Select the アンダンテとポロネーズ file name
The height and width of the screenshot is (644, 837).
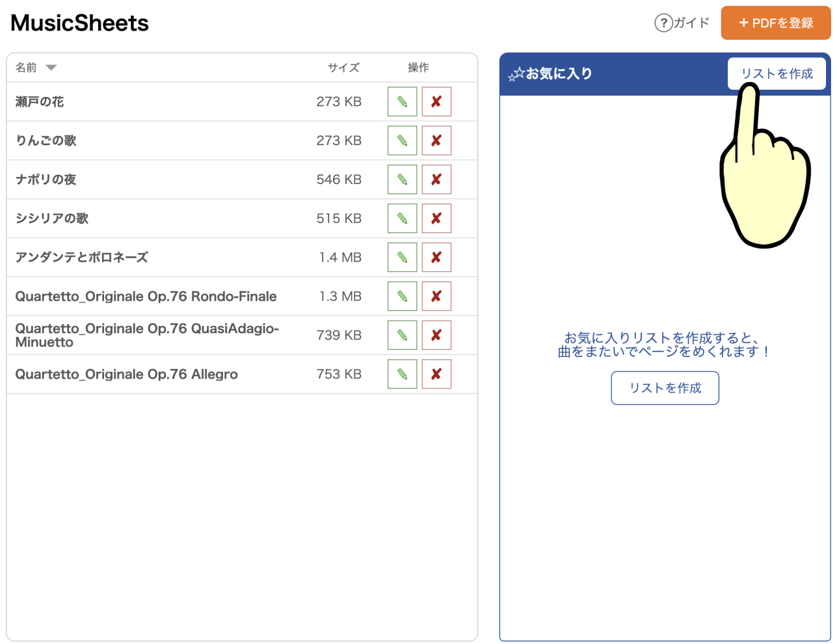[x=82, y=258]
